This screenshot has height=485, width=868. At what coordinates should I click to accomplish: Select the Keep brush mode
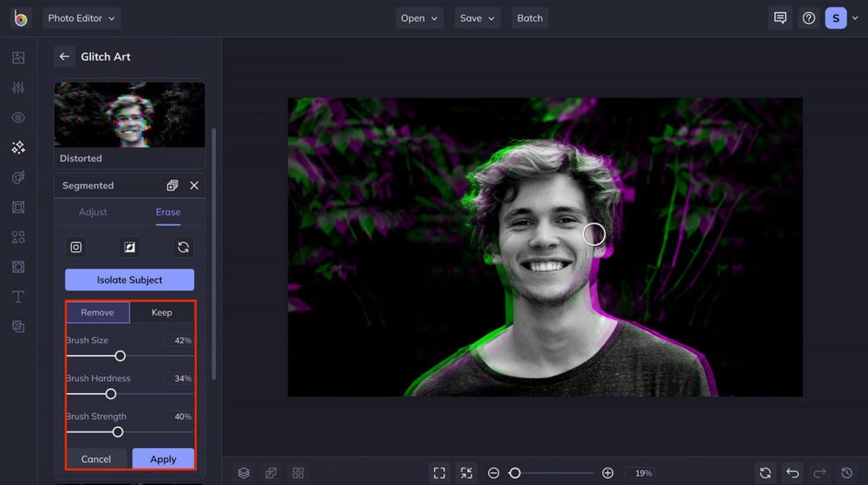click(x=162, y=313)
